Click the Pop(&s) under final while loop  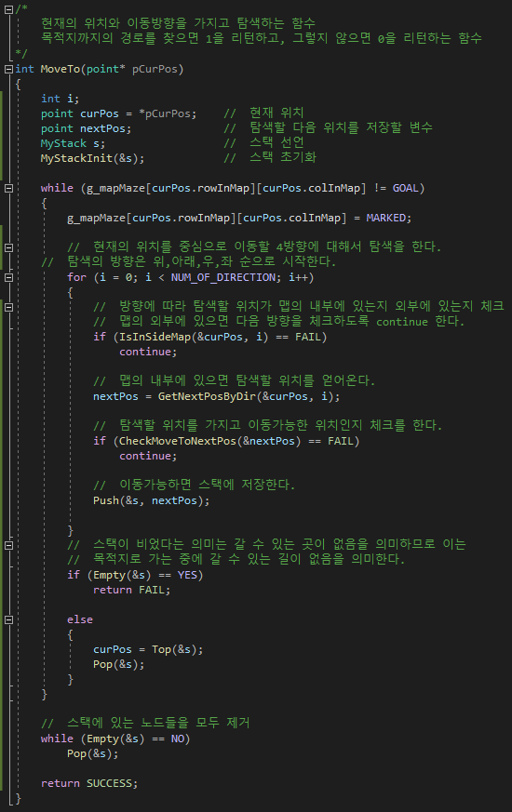tap(93, 753)
